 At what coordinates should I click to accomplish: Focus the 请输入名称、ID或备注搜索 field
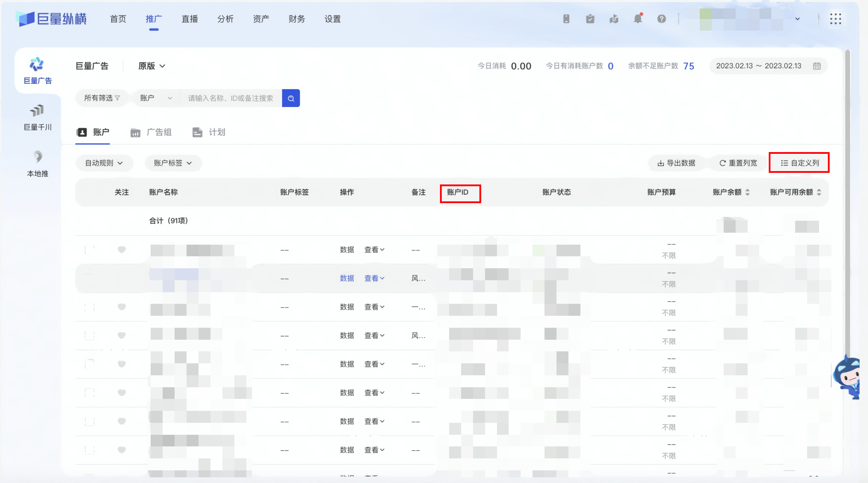pos(231,98)
